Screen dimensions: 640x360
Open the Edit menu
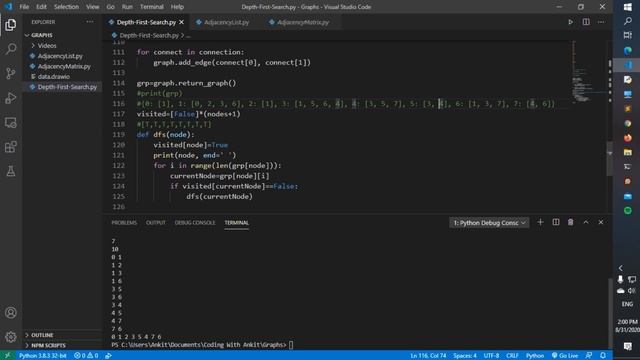click(41, 7)
